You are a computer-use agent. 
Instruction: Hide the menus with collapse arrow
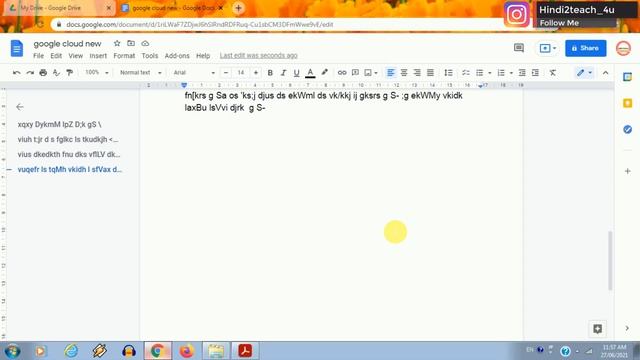tap(605, 73)
